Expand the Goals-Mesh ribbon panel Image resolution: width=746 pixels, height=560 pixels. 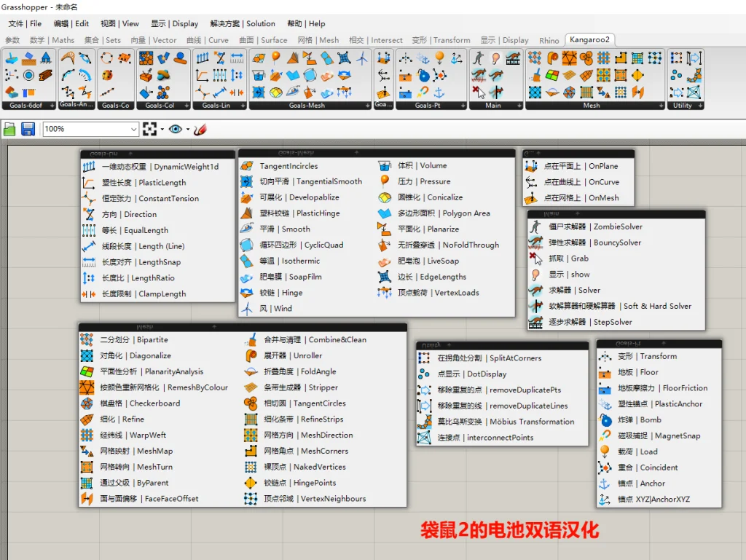(368, 106)
